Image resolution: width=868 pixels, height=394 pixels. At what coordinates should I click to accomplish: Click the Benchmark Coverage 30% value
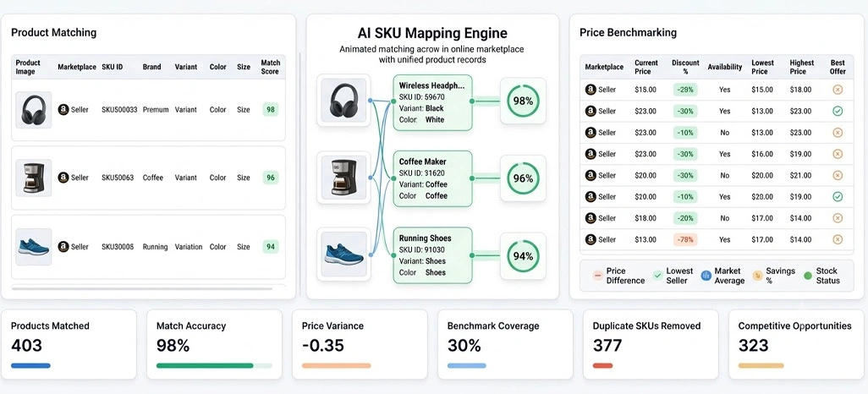(464, 346)
